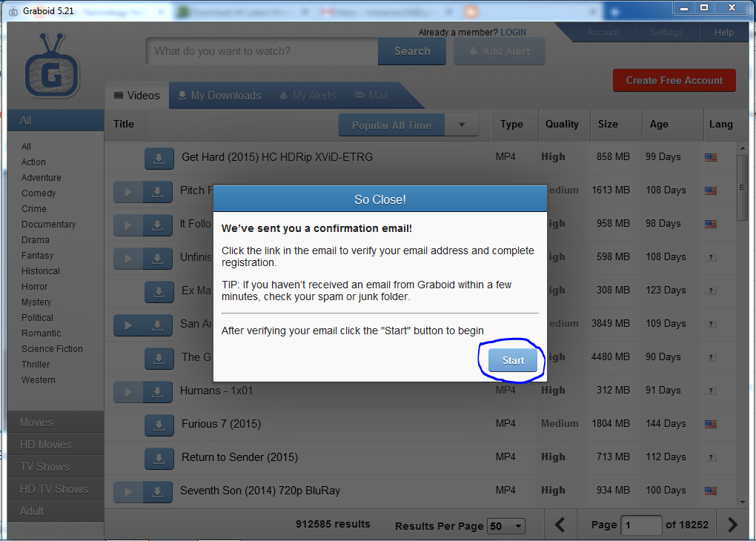Download Return to Sender (2015)
Viewport: 756px width, 541px height.
coord(159,458)
